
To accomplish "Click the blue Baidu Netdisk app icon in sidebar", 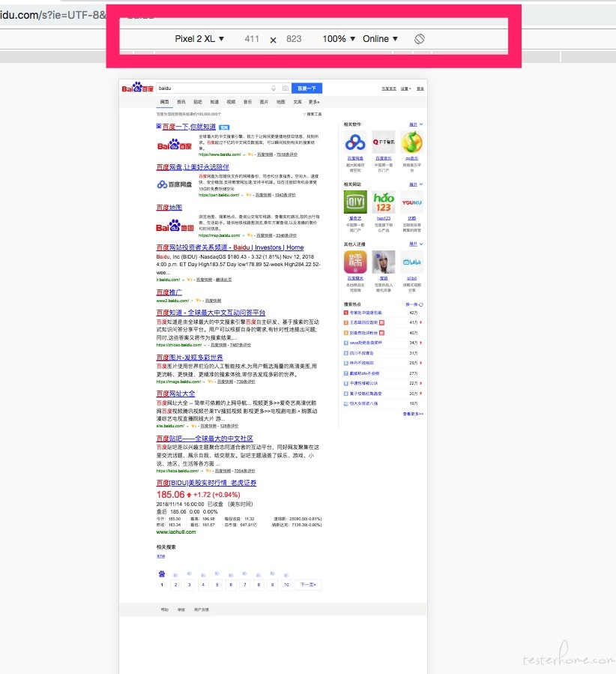I will (x=355, y=142).
